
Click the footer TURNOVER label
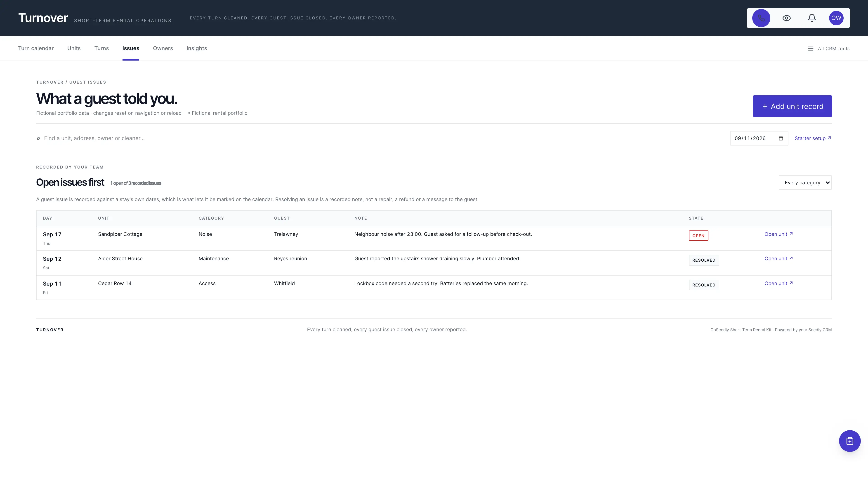click(x=50, y=330)
